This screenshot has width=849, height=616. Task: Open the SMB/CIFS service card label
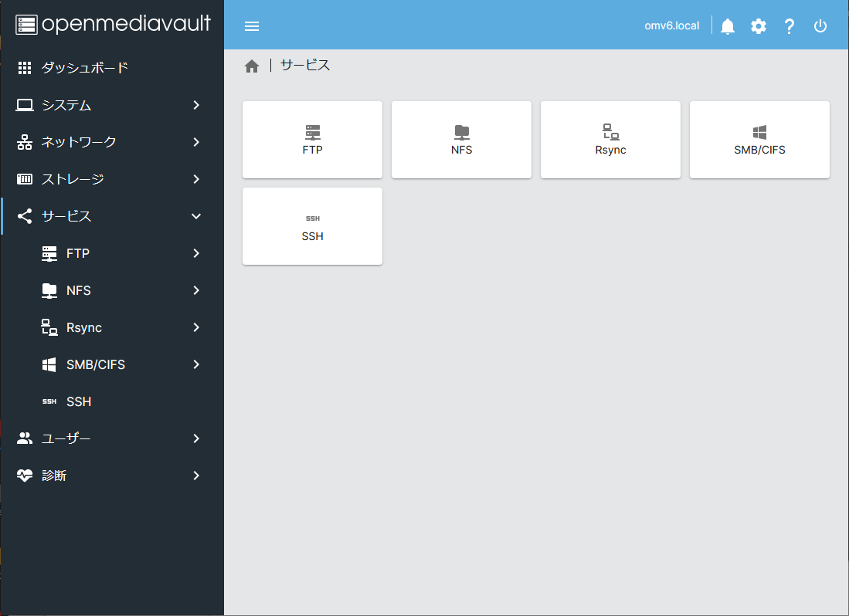coord(759,150)
